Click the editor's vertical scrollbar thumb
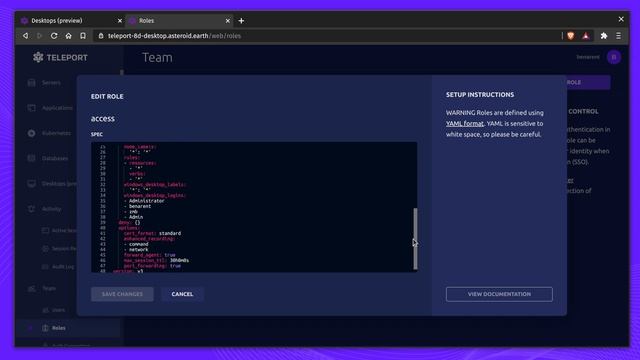Image resolution: width=640 pixels, height=360 pixels. 416,239
